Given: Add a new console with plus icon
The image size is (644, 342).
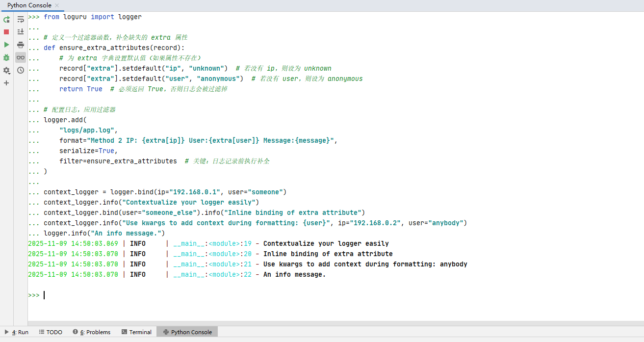Looking at the screenshot, I should tap(6, 82).
